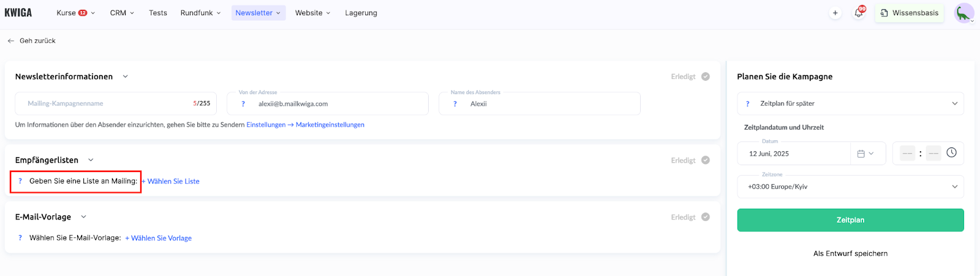This screenshot has width=980, height=276.
Task: Open the Website menu
Action: [312, 13]
